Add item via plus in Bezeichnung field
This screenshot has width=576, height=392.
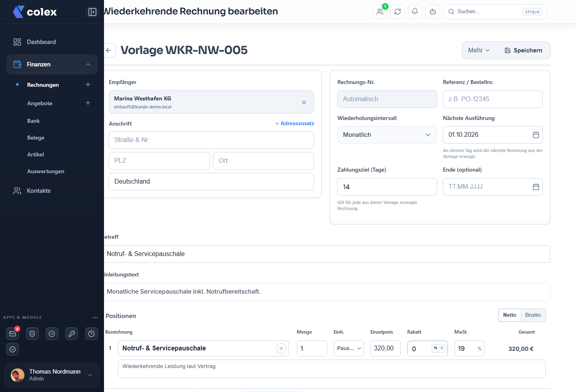[281, 348]
